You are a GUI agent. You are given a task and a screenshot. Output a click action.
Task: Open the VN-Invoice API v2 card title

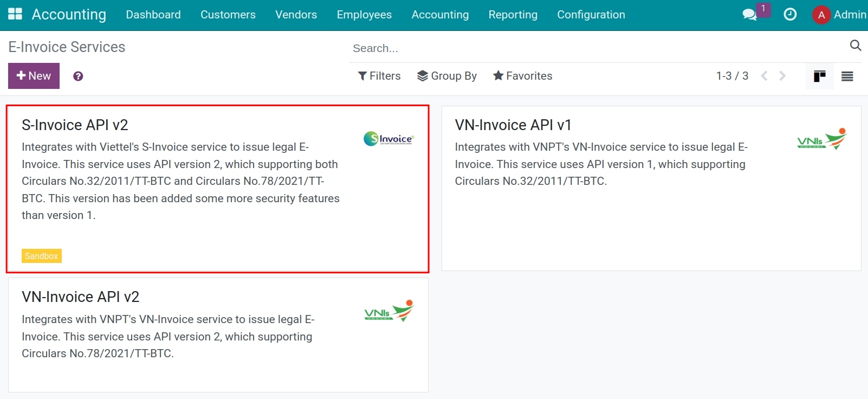(x=81, y=297)
